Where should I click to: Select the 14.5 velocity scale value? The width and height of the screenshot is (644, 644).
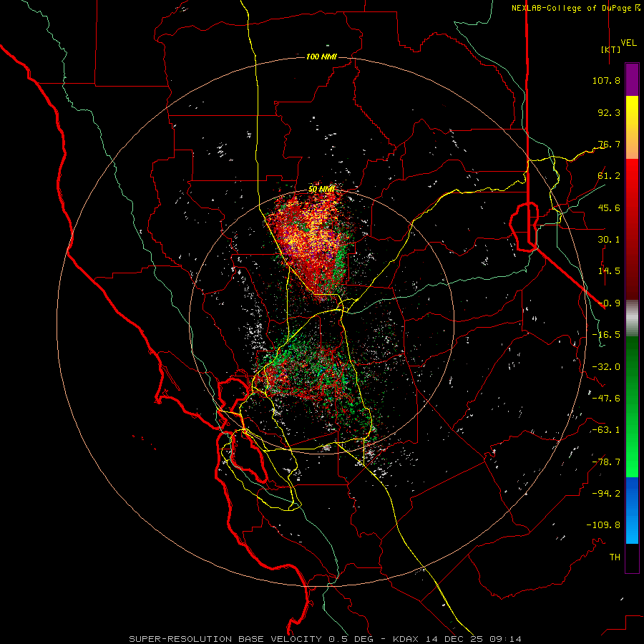point(609,271)
